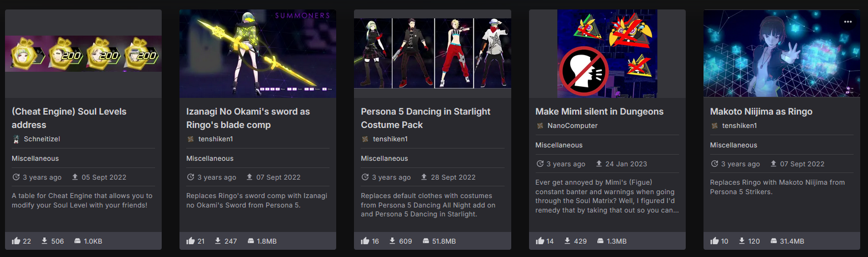Viewport: 868px width, 257px height.
Task: Click Makoto Niijima as Ringo title
Action: [x=761, y=111]
